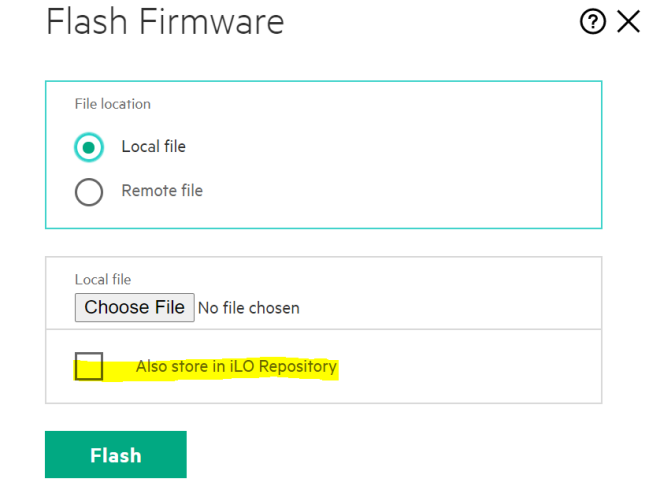Click the "Also store in iLO Repository" label

[x=236, y=367]
